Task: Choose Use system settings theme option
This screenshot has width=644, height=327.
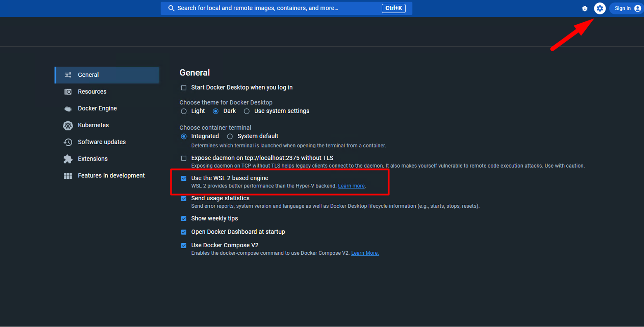Action: coord(246,111)
